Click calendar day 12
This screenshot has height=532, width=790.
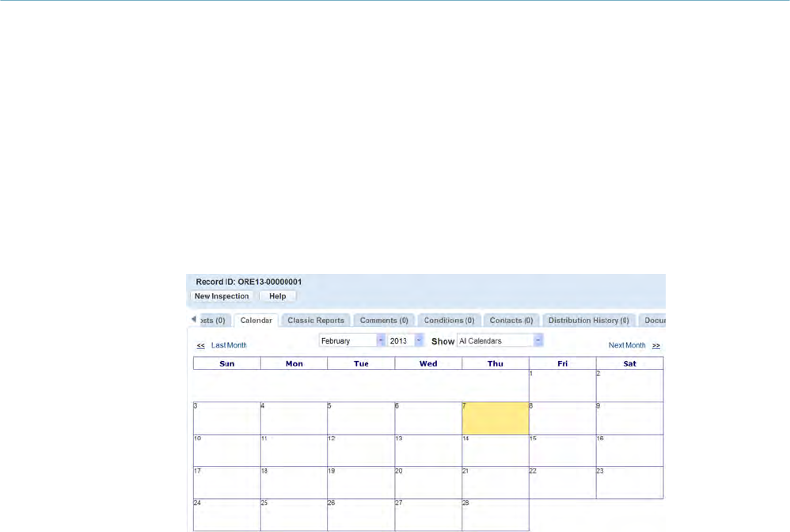click(361, 450)
